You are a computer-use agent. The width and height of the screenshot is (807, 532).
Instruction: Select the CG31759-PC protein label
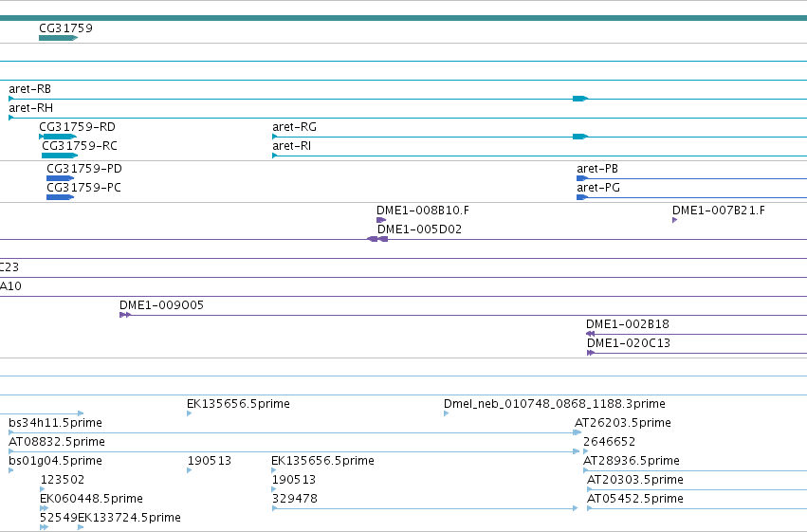click(83, 188)
